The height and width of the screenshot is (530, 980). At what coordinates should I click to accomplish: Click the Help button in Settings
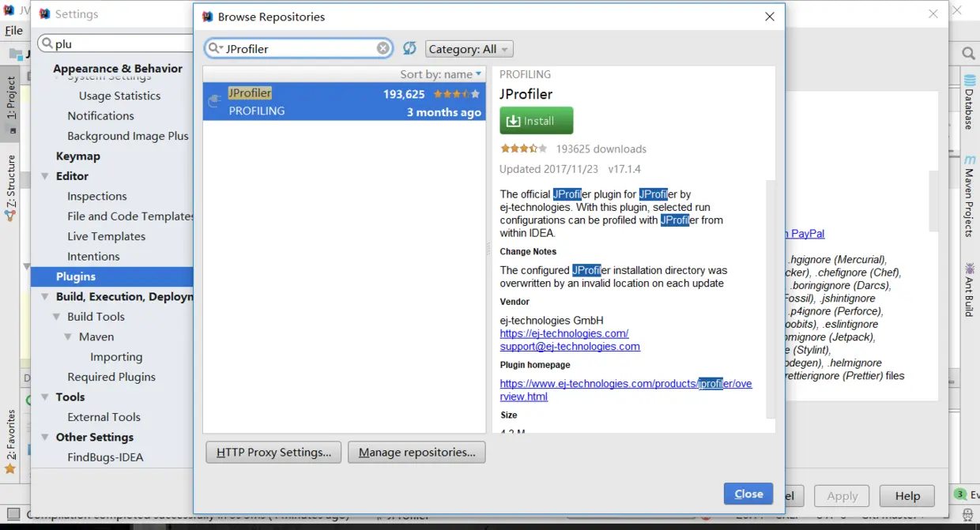tap(907, 496)
